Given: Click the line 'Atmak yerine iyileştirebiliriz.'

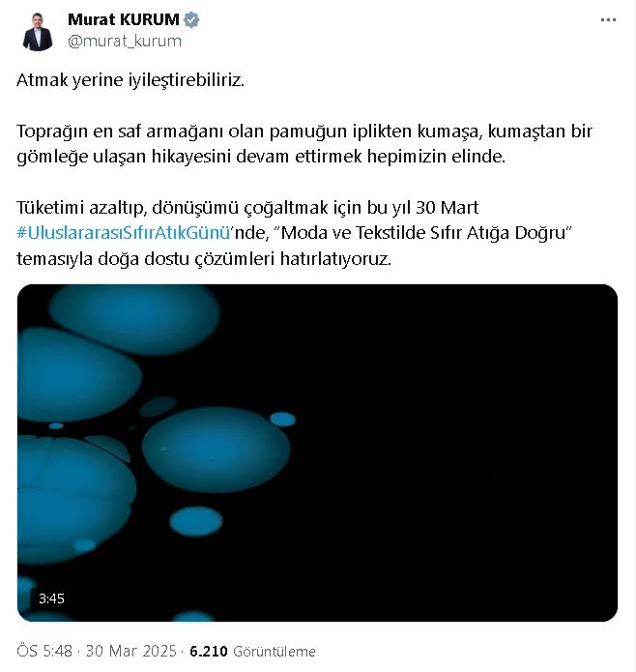Looking at the screenshot, I should click(x=130, y=80).
